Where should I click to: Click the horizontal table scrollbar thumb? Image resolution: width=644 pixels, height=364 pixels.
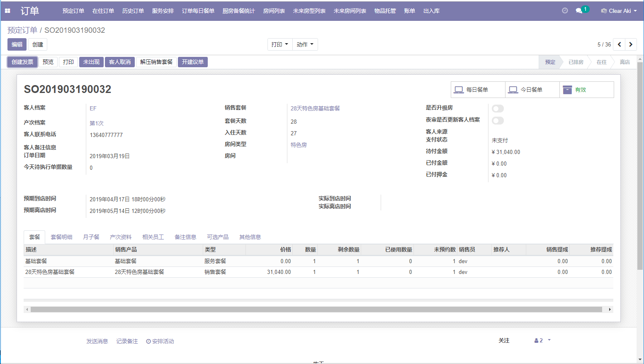pyautogui.click(x=316, y=309)
